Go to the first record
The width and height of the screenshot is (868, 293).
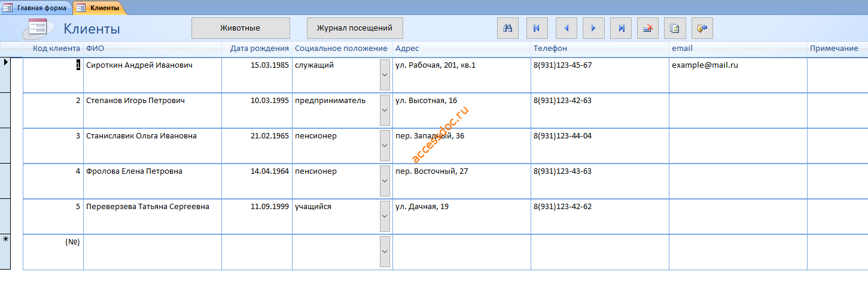pos(537,28)
